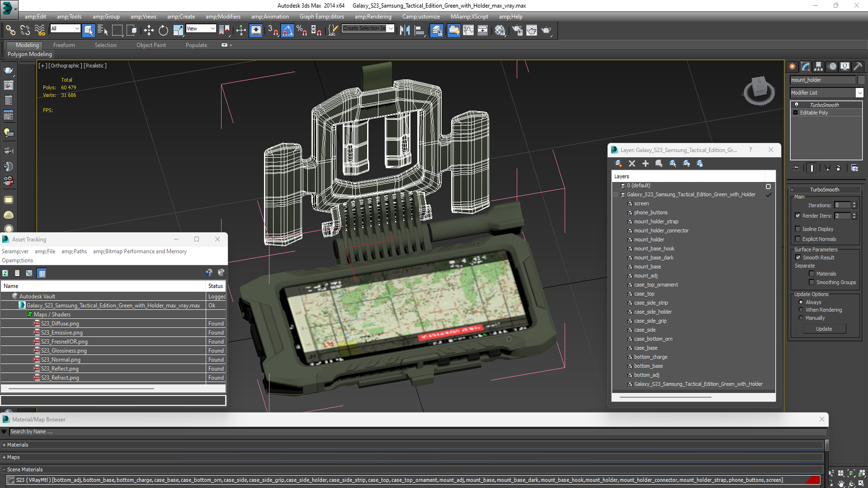Image resolution: width=868 pixels, height=488 pixels.
Task: Toggle TurboSmooth modifier lightbulb
Action: pyautogui.click(x=797, y=105)
